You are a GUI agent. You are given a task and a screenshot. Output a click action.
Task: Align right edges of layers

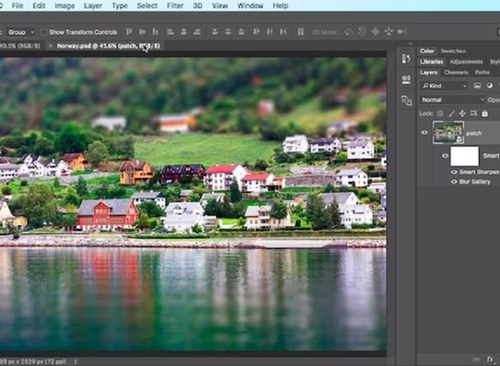pyautogui.click(x=197, y=32)
